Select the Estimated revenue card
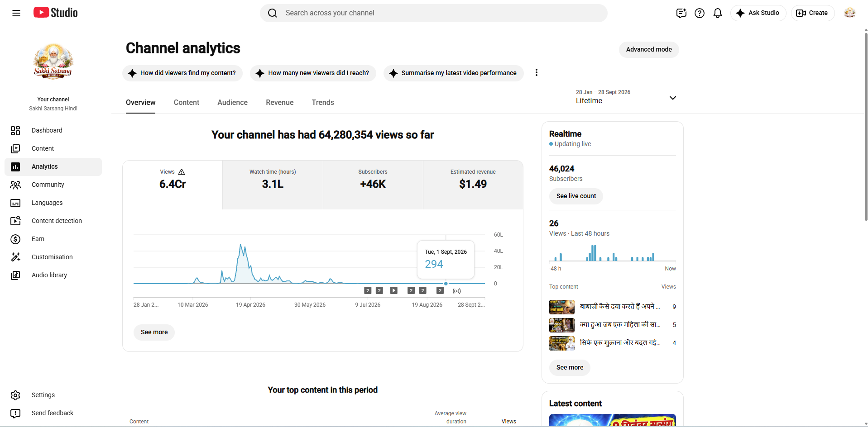Screen dimensions: 868x427 (x=473, y=185)
